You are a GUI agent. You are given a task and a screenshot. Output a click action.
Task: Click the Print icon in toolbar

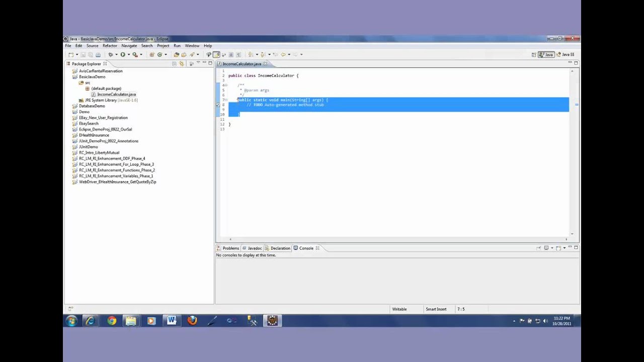pos(98,55)
